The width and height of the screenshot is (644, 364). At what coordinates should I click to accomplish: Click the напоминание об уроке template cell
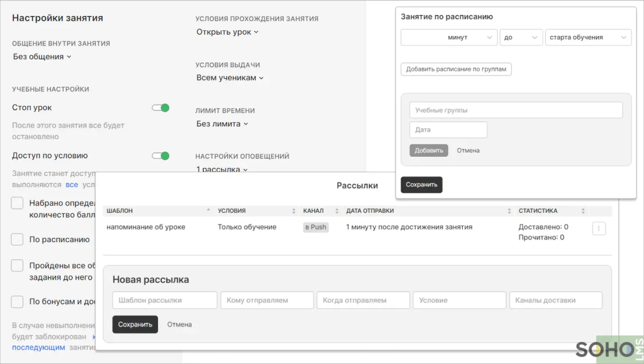[146, 227]
